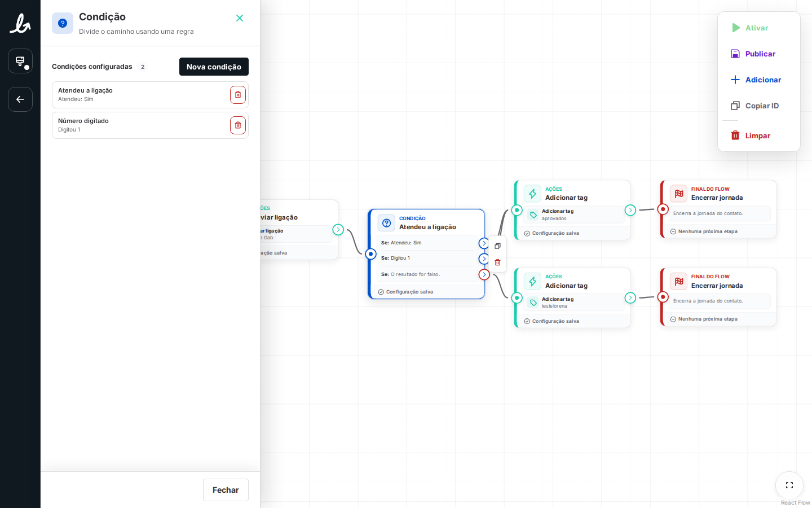Click the React Flow attribution link
Image resolution: width=812 pixels, height=508 pixels.
tap(795, 503)
